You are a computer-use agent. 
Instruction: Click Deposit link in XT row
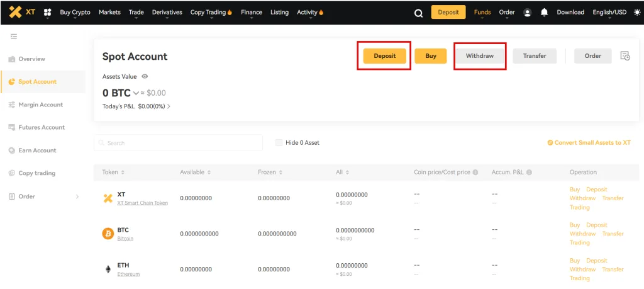click(596, 190)
